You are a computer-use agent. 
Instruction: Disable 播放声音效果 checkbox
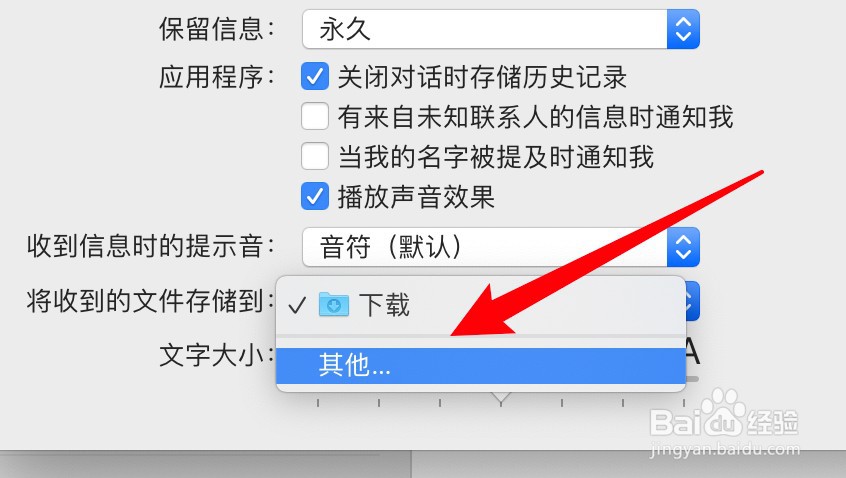point(315,196)
